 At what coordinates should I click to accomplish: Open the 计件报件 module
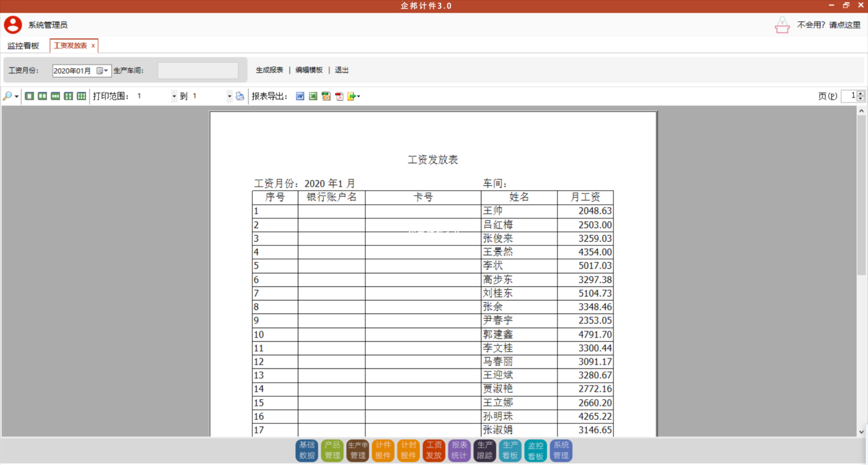[x=383, y=451]
